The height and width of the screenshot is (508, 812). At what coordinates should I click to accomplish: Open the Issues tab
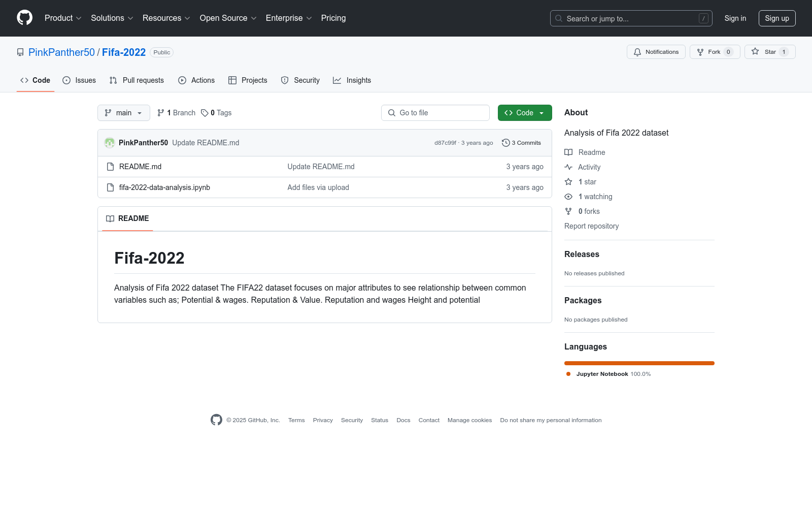(x=79, y=80)
